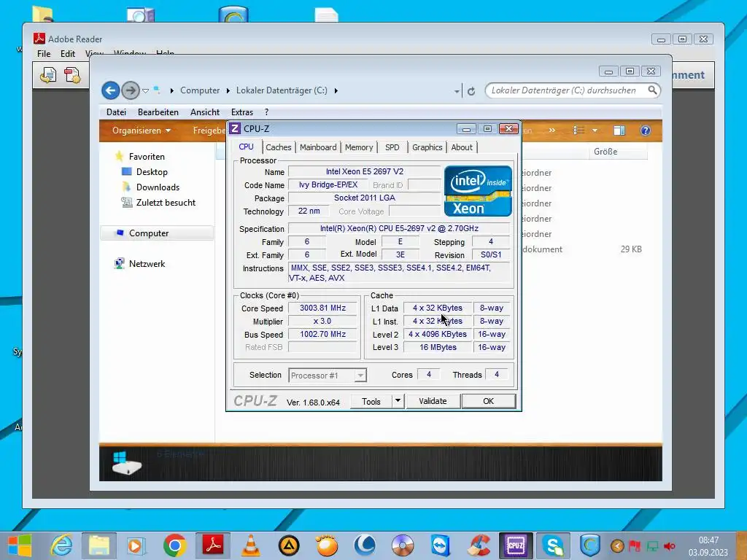Click second Adobe Reader toolbar icon with red PDF
Screen dimensions: 747x560
pyautogui.click(x=72, y=75)
